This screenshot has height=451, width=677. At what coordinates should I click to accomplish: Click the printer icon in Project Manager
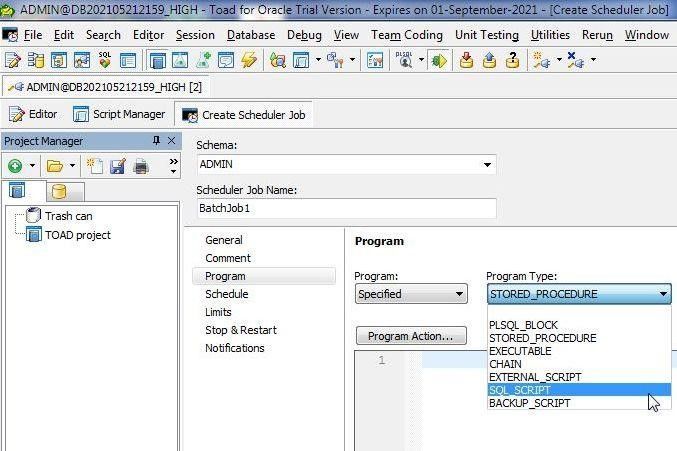coord(141,166)
